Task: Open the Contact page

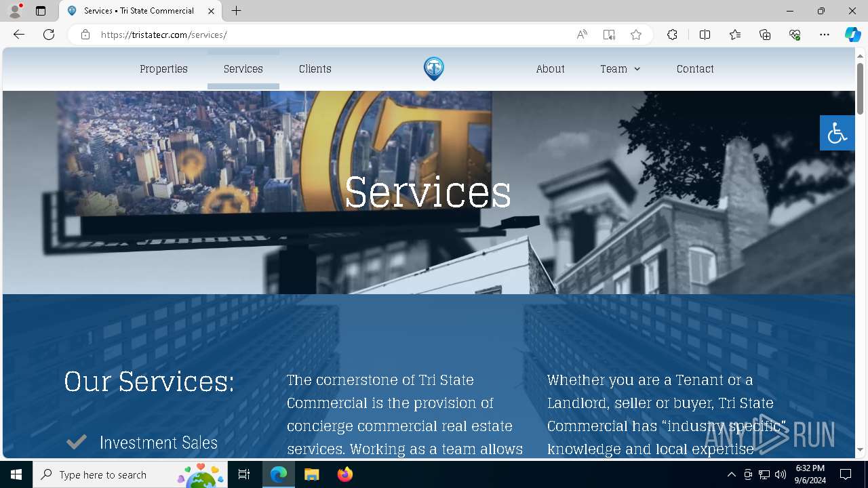Action: (x=695, y=69)
